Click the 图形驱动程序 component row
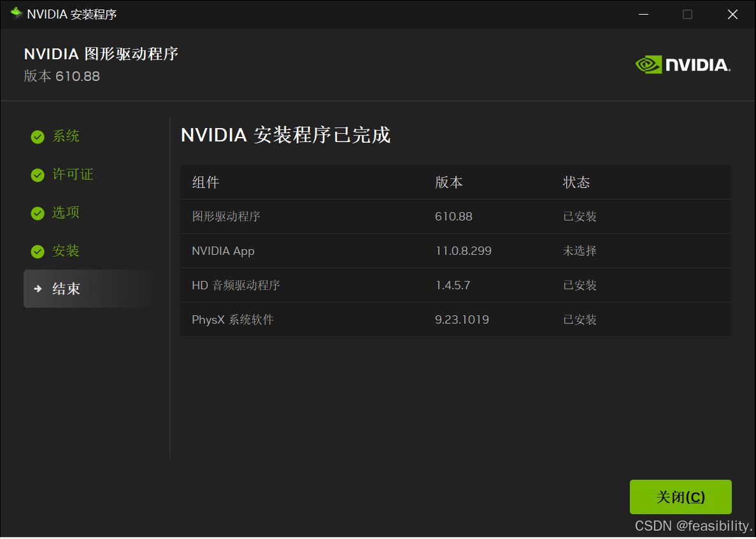This screenshot has width=756, height=539. (x=455, y=217)
